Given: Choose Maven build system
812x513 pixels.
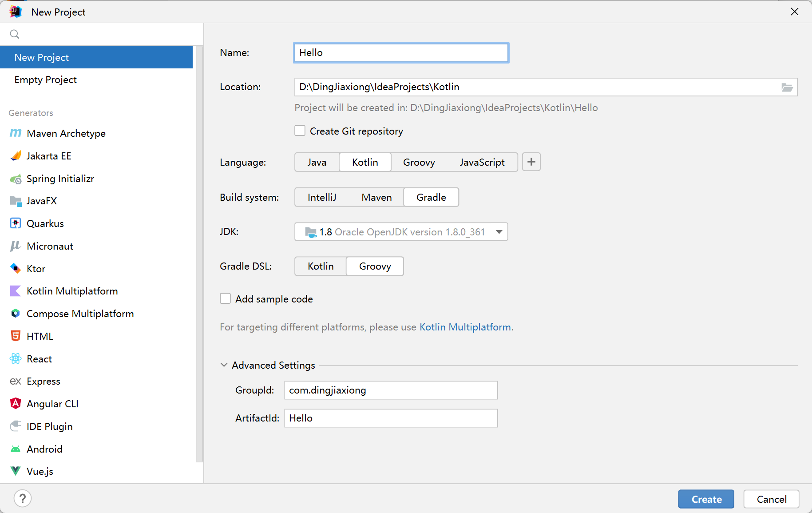Looking at the screenshot, I should coord(376,197).
